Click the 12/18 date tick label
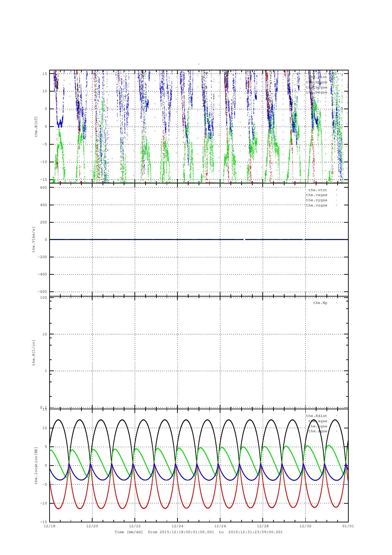This screenshot has height=555, width=392. (50, 526)
